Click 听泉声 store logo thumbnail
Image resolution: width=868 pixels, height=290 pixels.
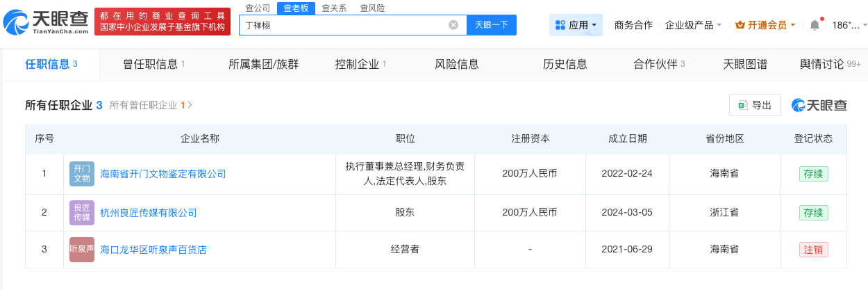(x=82, y=250)
